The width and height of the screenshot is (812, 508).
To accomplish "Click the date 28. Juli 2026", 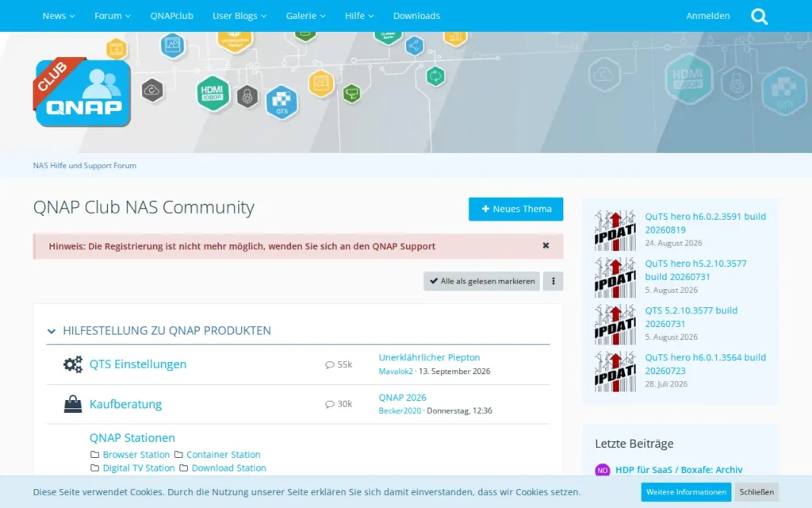I will [666, 384].
